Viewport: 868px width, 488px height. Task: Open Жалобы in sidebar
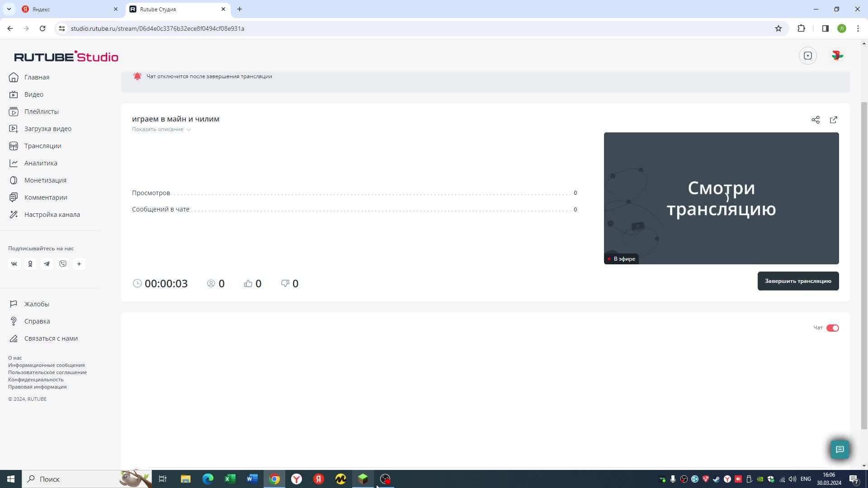pyautogui.click(x=37, y=304)
